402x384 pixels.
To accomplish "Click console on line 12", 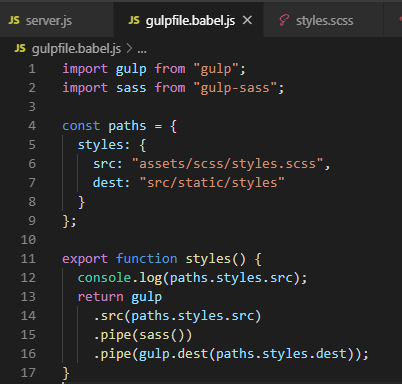I will point(104,278).
